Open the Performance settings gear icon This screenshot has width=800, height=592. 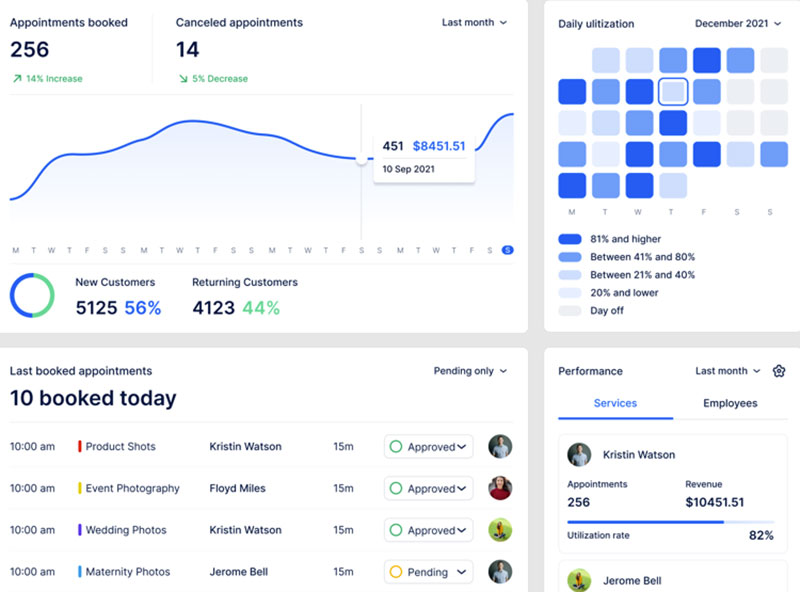point(779,371)
